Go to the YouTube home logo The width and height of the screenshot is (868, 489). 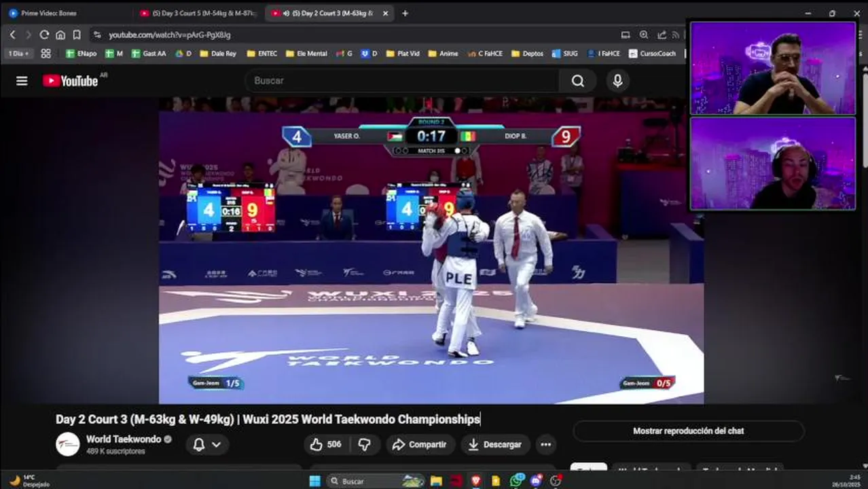[x=71, y=81]
